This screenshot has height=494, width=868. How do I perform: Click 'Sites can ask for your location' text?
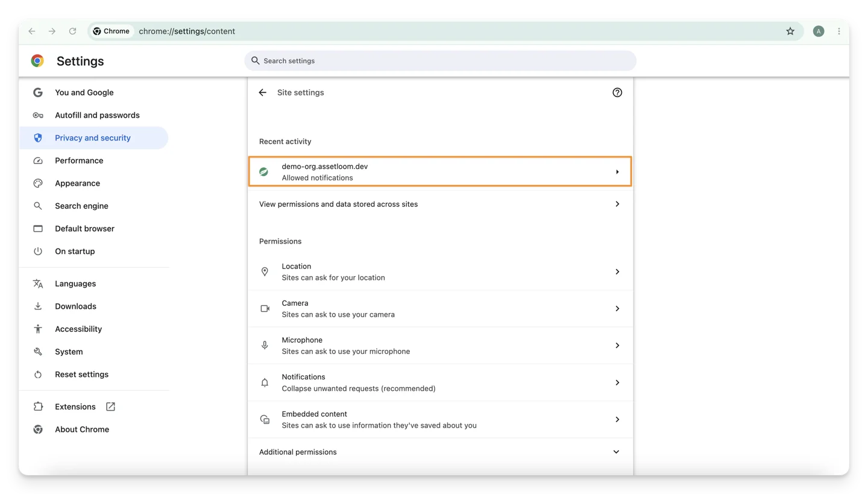click(333, 278)
